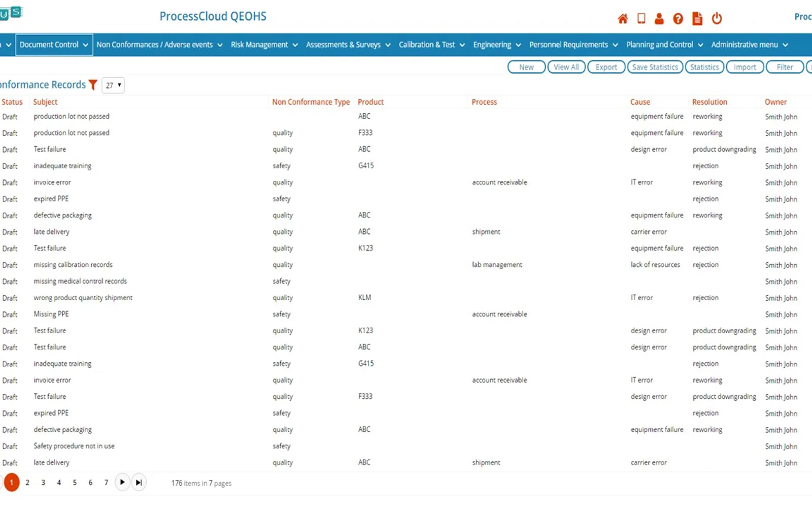Open 'missing calibration records' record
812x508 pixels.
tap(73, 265)
